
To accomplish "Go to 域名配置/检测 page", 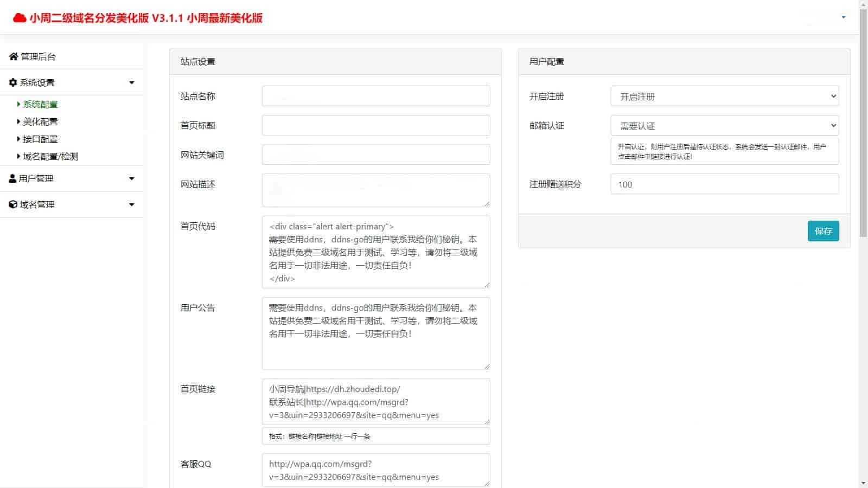I will coord(50,156).
